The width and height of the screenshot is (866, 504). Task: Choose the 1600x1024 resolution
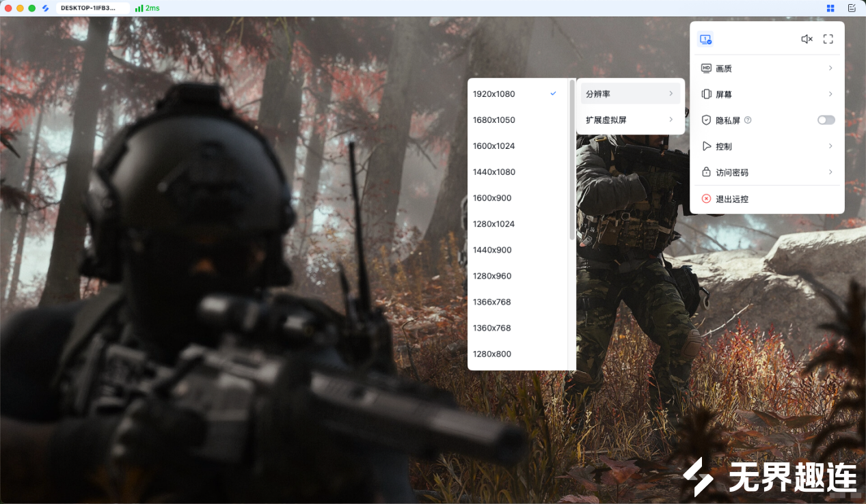point(517,145)
